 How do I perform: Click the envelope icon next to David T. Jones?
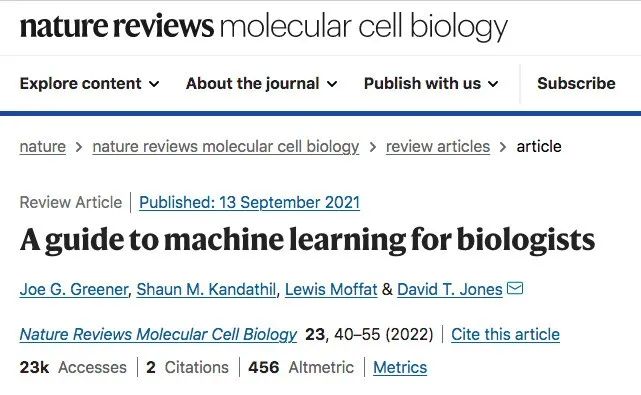click(x=515, y=288)
